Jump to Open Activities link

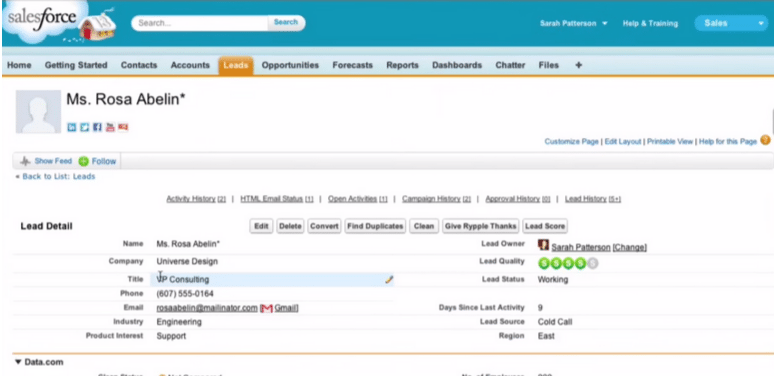358,199
